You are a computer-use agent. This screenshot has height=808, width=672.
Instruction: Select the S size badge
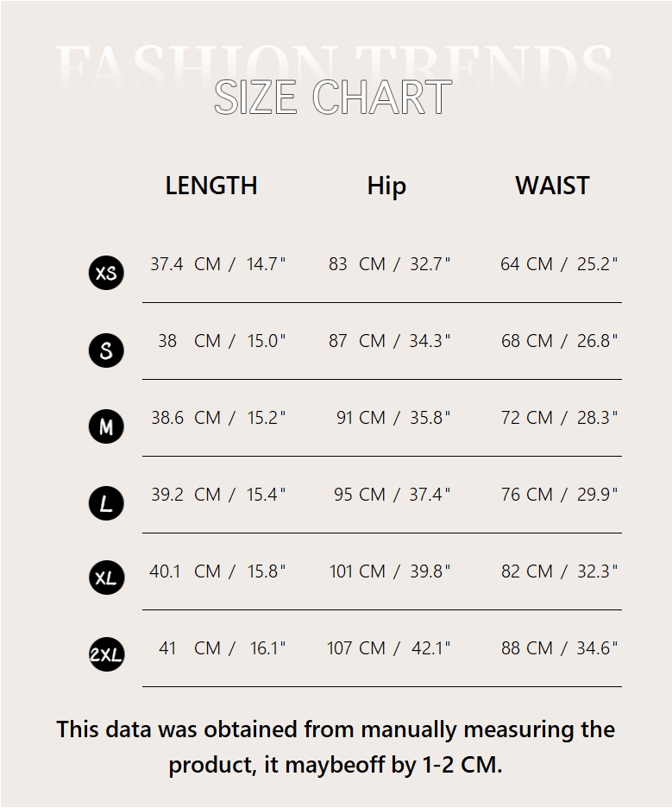tap(107, 350)
